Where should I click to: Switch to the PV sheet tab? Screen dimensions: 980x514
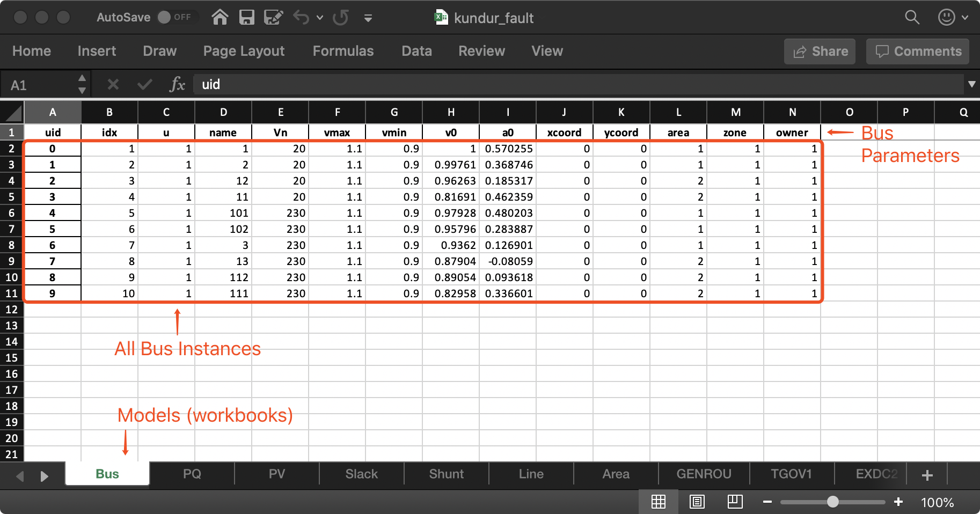click(x=277, y=474)
